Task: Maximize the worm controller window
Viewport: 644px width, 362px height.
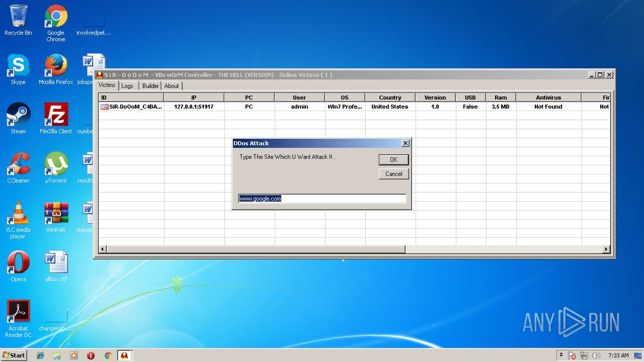Action: pyautogui.click(x=600, y=75)
